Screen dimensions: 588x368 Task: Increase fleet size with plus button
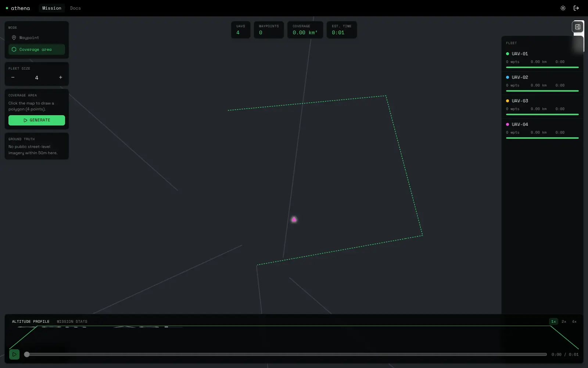(61, 77)
